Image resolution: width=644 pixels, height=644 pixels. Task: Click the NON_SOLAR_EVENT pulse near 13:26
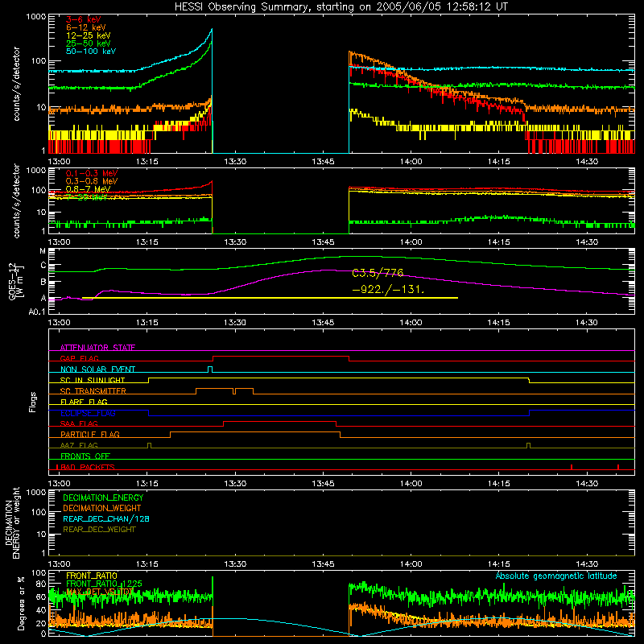[x=210, y=369]
